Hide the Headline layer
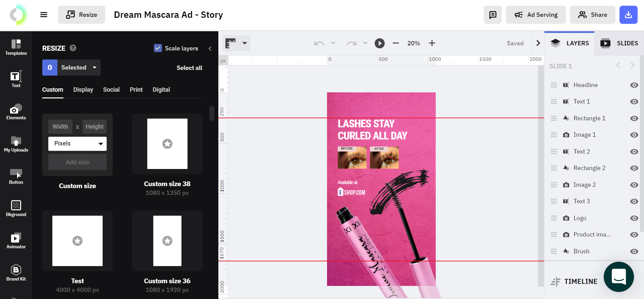Viewport: 644px width, 299px height. pyautogui.click(x=634, y=85)
